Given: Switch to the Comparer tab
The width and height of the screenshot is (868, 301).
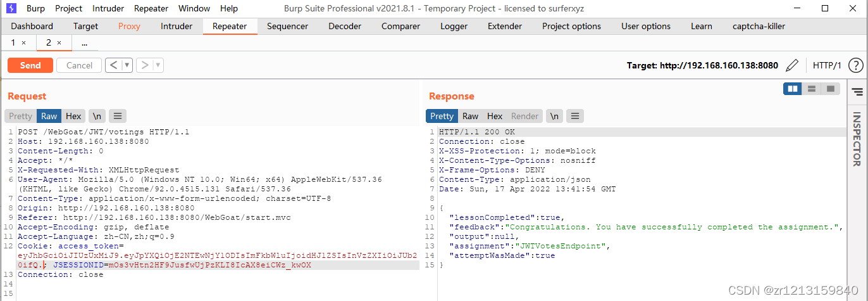Looking at the screenshot, I should pos(400,26).
